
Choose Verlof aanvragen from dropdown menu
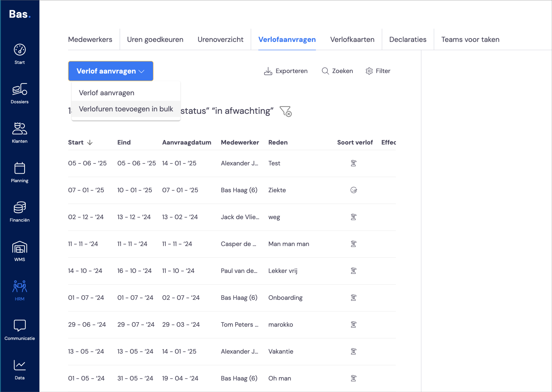[x=126, y=93]
